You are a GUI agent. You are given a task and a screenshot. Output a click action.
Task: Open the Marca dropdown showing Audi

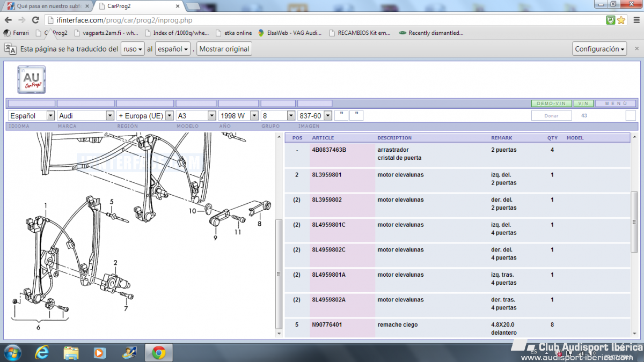pos(86,115)
